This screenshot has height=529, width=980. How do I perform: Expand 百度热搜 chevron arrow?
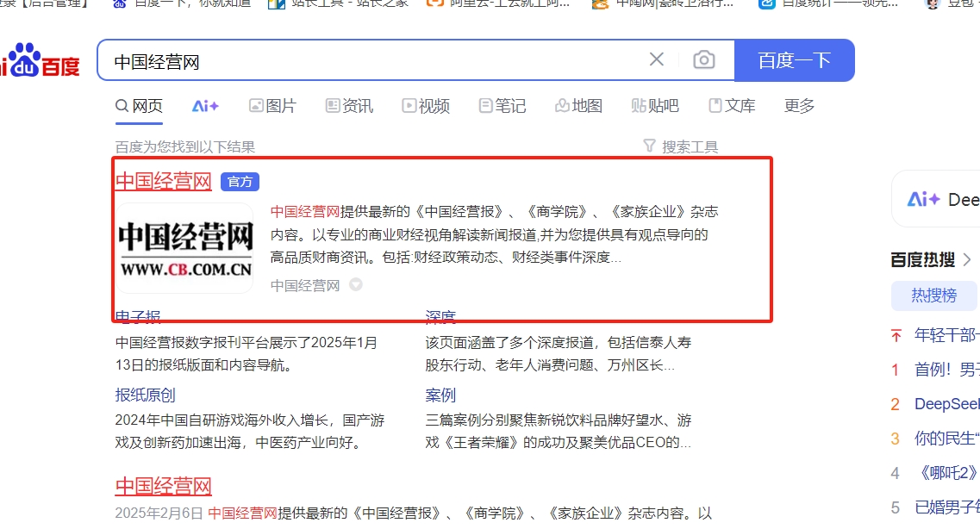967,259
